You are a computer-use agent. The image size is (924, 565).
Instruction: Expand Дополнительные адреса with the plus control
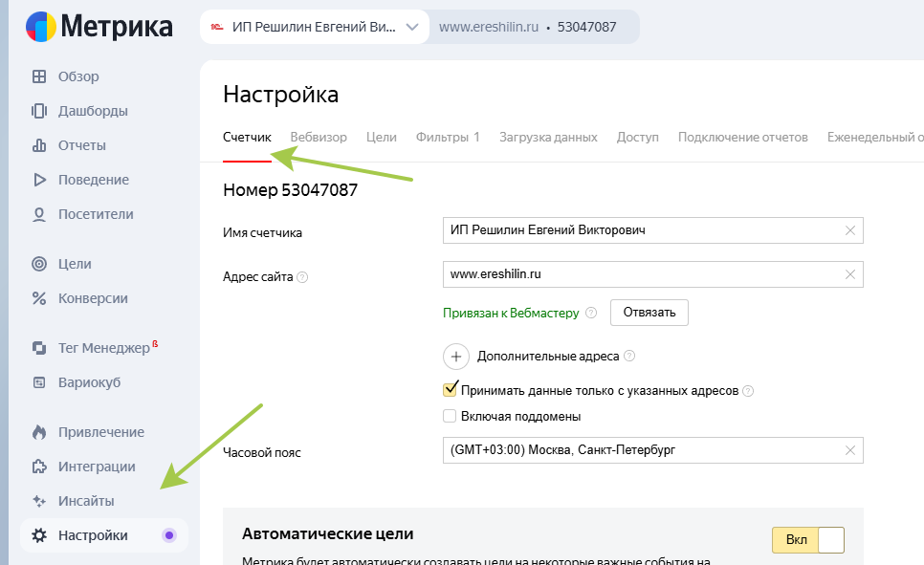pyautogui.click(x=456, y=356)
